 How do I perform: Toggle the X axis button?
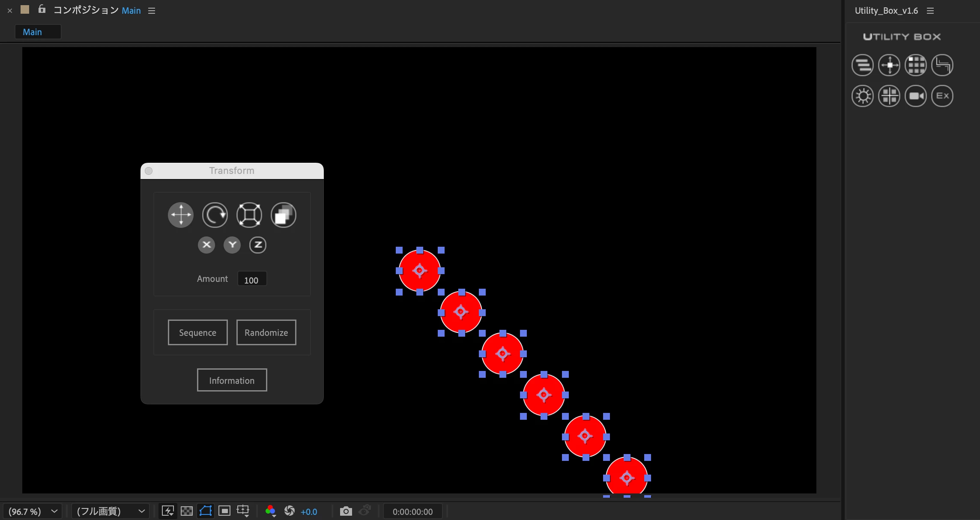[x=206, y=245]
